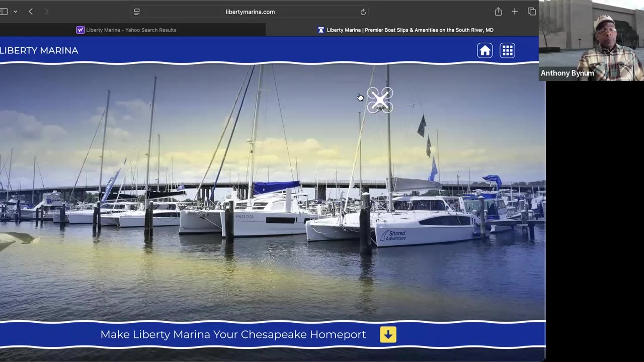
Task: Click the Yahoo favicon on the first tab
Action: tap(80, 30)
